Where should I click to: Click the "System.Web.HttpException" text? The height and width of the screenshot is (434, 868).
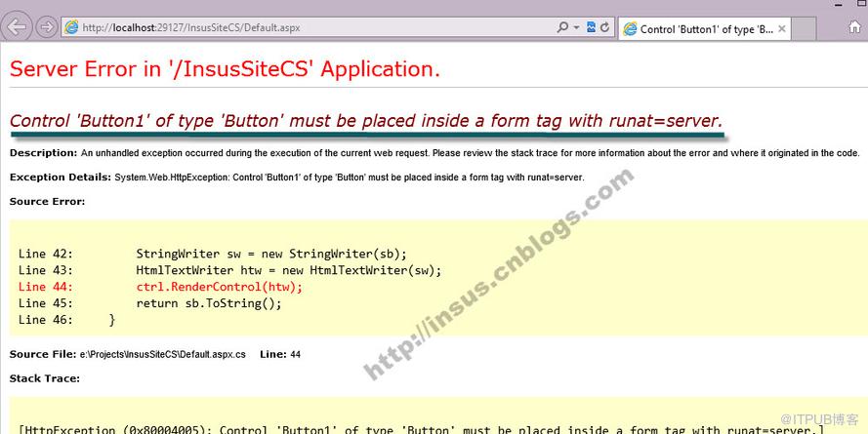172,178
